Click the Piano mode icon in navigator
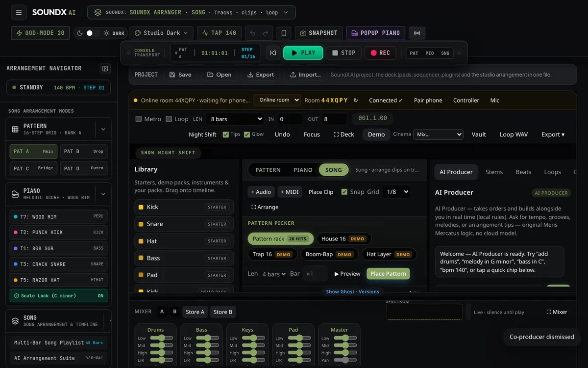 (x=15, y=194)
